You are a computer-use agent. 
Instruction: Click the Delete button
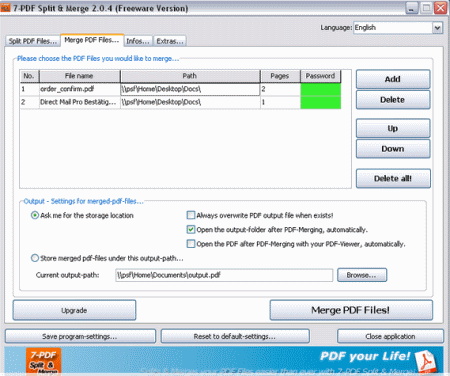pyautogui.click(x=393, y=100)
